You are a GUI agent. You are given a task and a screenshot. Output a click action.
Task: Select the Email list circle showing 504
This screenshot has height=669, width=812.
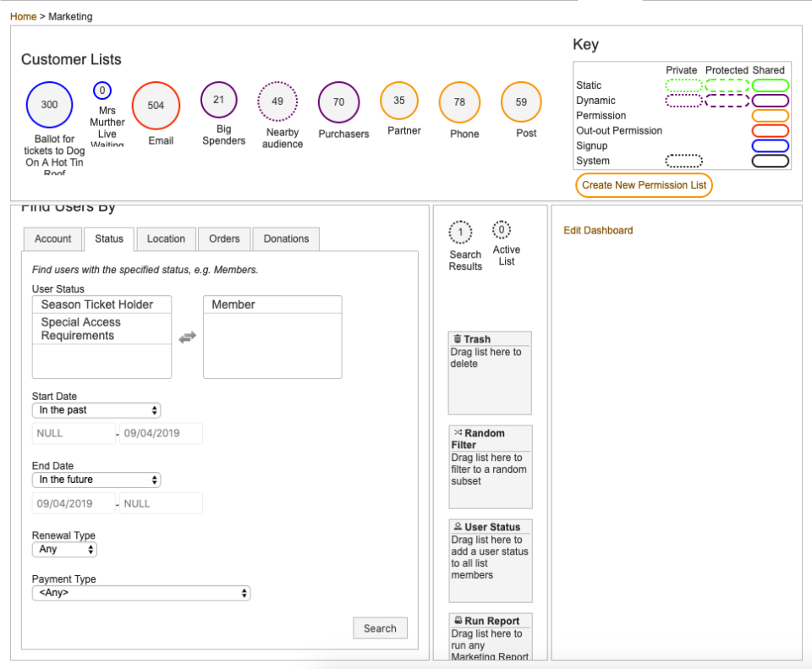point(156,106)
